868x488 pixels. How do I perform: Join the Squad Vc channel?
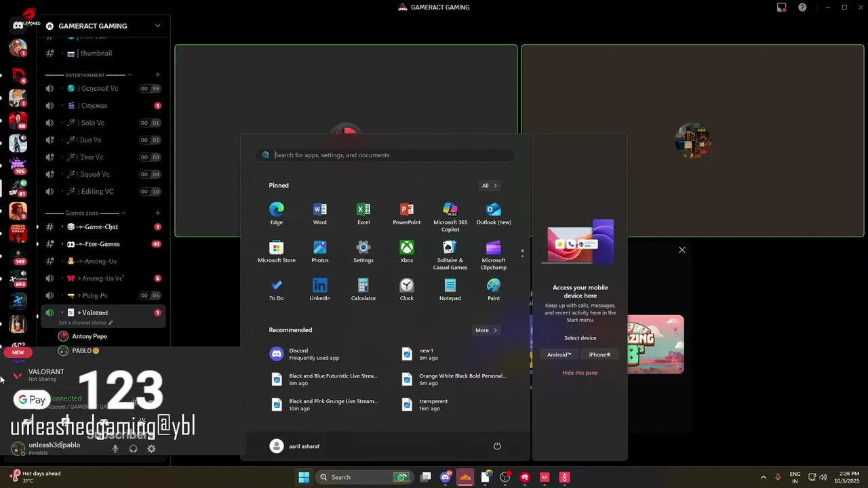click(x=102, y=174)
